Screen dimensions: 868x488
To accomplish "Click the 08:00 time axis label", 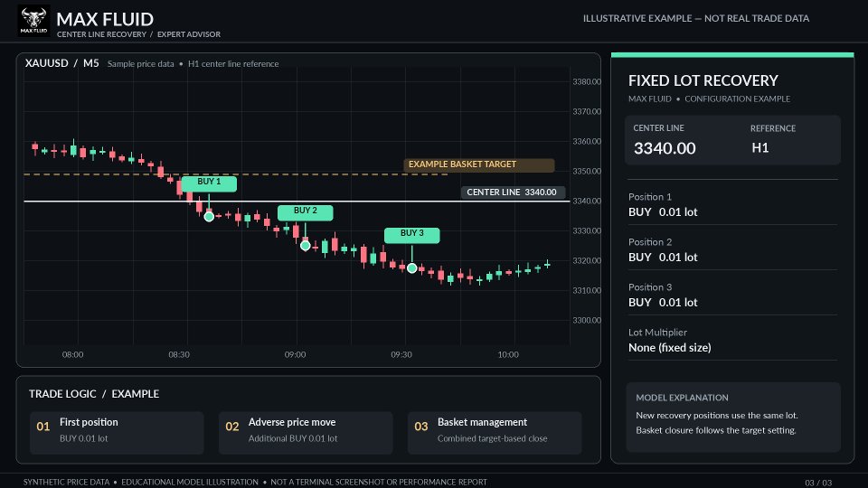I will [x=72, y=354].
